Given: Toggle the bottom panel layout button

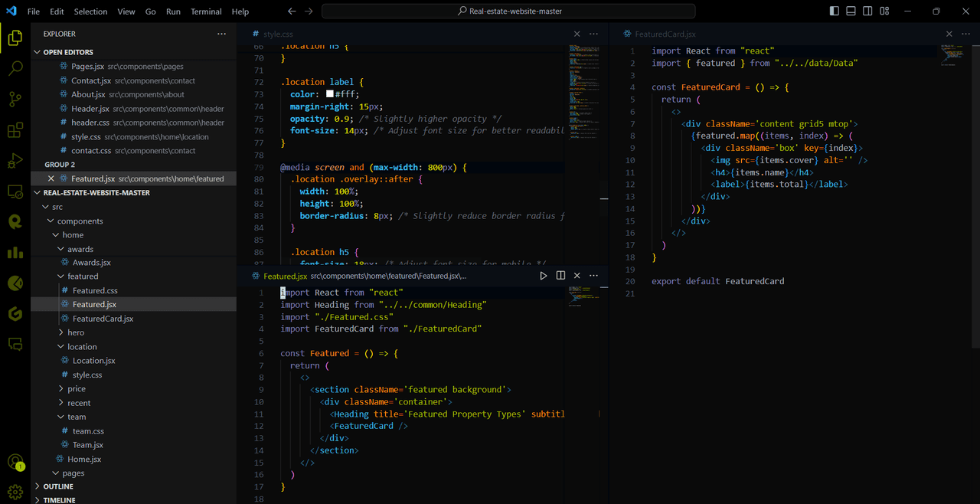Looking at the screenshot, I should point(851,11).
